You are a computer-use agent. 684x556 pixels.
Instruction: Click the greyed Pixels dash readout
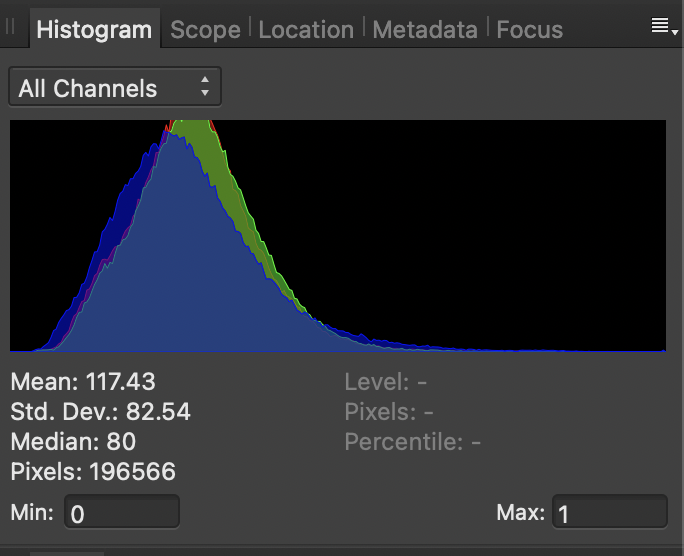(389, 412)
